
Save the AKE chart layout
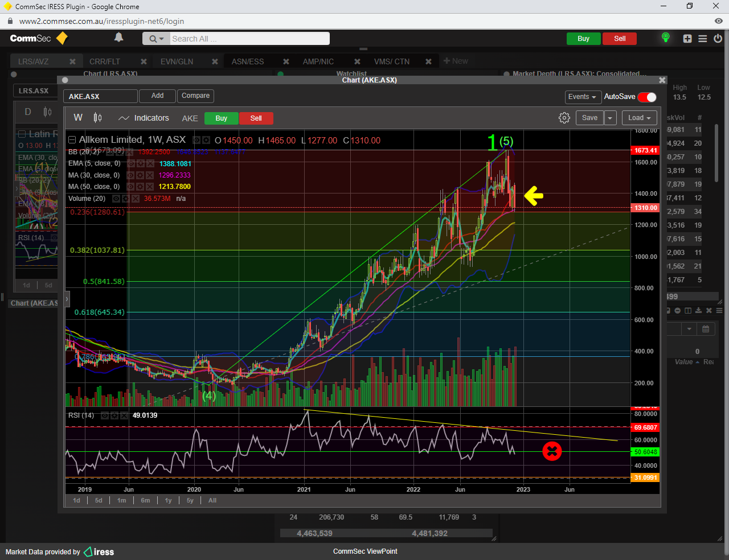click(x=590, y=118)
